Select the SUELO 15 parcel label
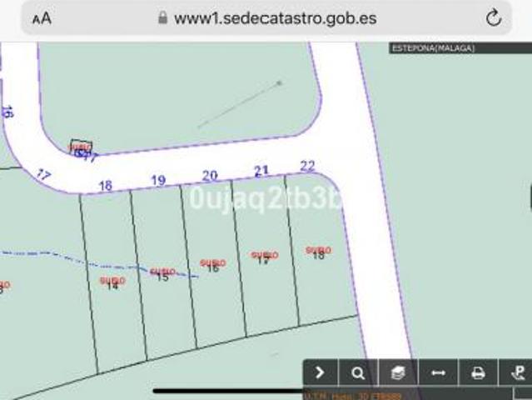Viewport: 532px width, 400px height. coord(162,274)
